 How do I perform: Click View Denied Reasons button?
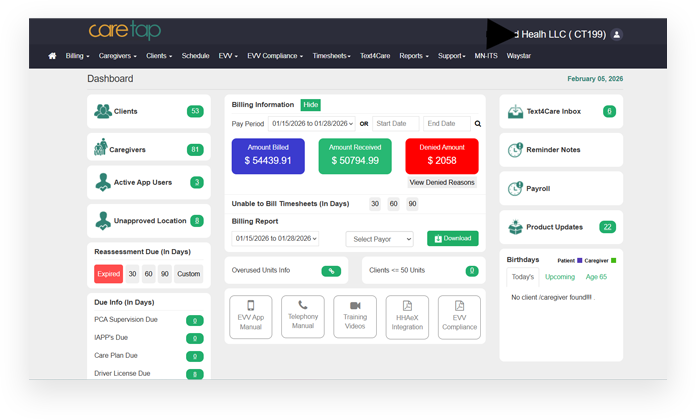442,183
